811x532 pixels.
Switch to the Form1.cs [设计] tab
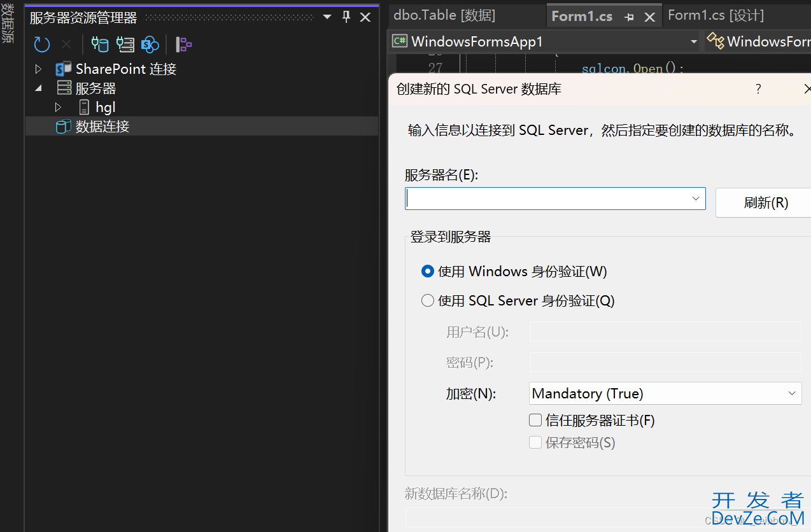716,15
